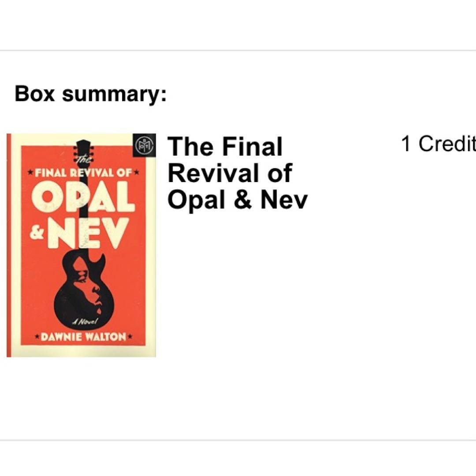Click the FINAL REVIVAL OF banner text on cover
Image resolution: width=476 pixels, height=476 pixels.
[83, 172]
